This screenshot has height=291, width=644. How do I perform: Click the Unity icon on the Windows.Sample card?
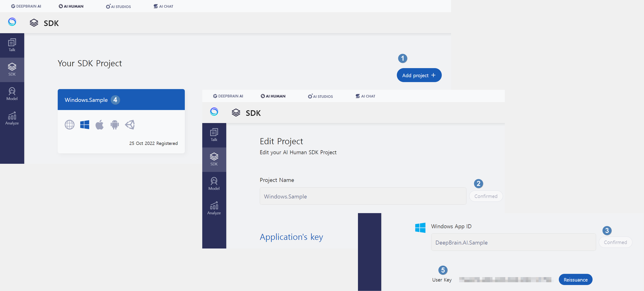(x=130, y=125)
